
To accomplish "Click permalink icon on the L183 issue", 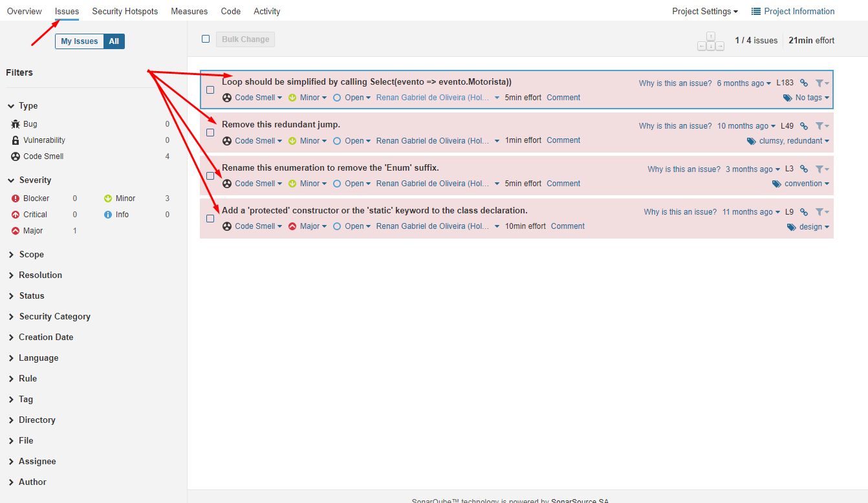I will tap(804, 83).
